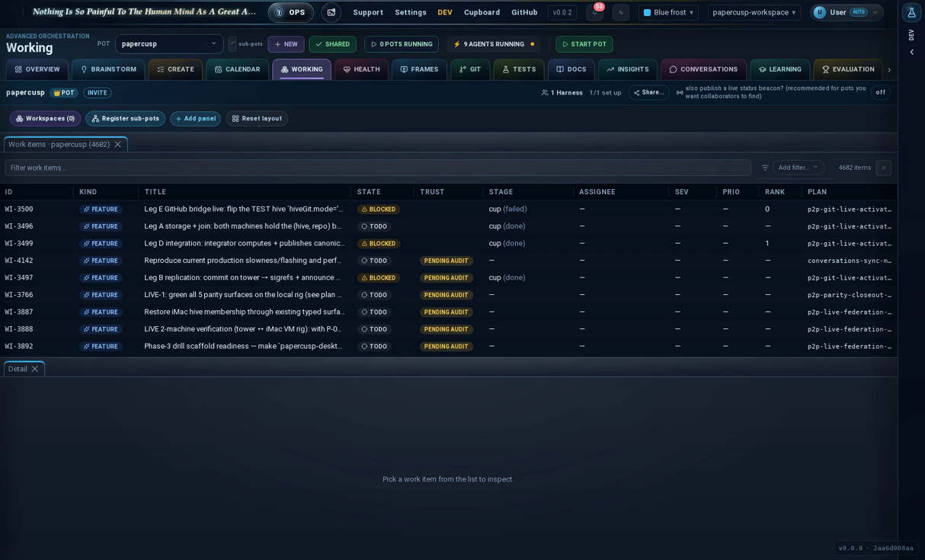
Task: Toggle the sub-pots checkbox
Action: pyautogui.click(x=232, y=44)
